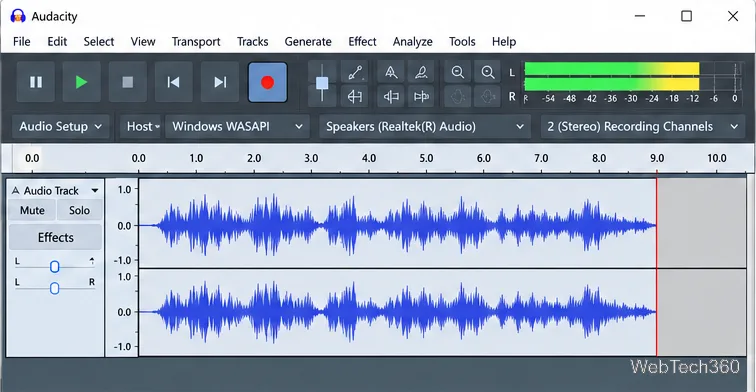Click the left trim icon below the A-shaped tool
Image resolution: width=756 pixels, height=392 pixels.
[x=391, y=97]
